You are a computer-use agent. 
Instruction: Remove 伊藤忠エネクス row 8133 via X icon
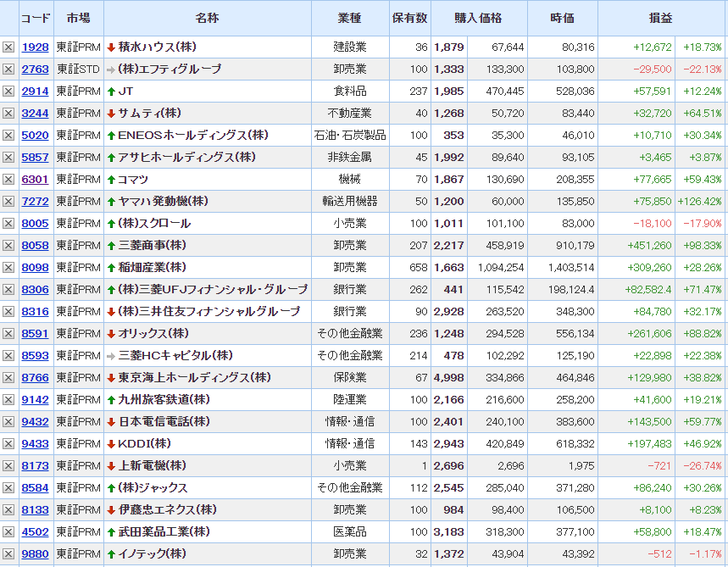pyautogui.click(x=8, y=510)
